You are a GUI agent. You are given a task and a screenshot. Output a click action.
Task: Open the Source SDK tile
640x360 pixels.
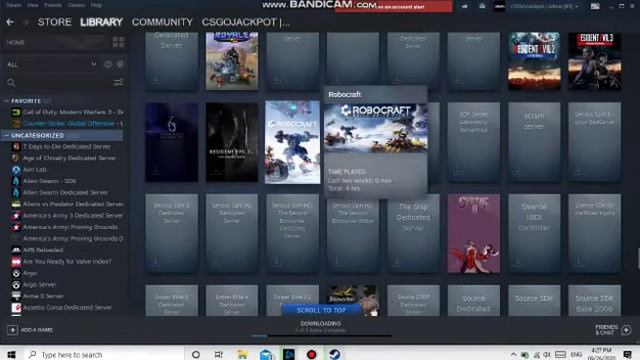coord(534,300)
